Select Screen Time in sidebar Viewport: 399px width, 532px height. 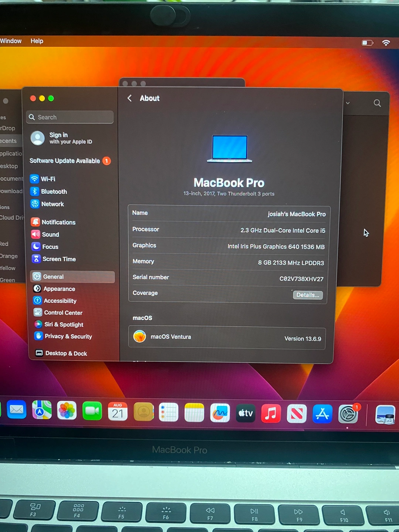59,259
